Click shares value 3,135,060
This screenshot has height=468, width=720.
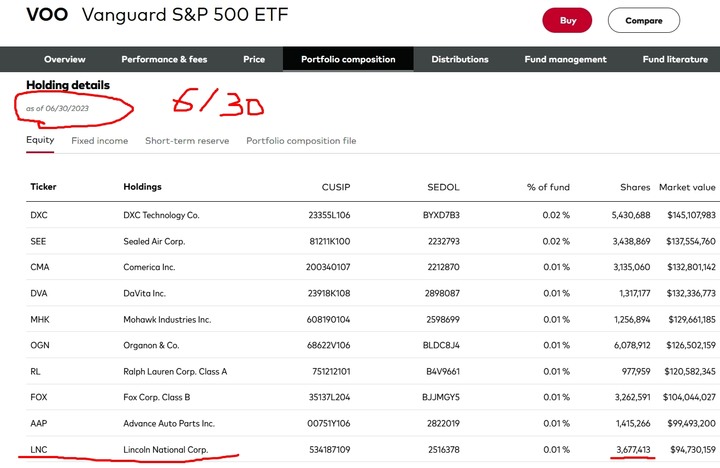click(x=632, y=267)
